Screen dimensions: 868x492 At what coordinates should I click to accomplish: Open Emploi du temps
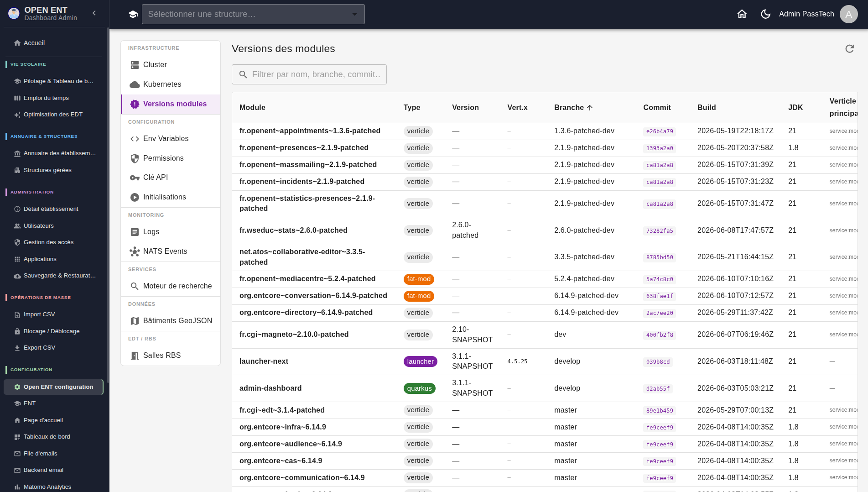pyautogui.click(x=54, y=98)
